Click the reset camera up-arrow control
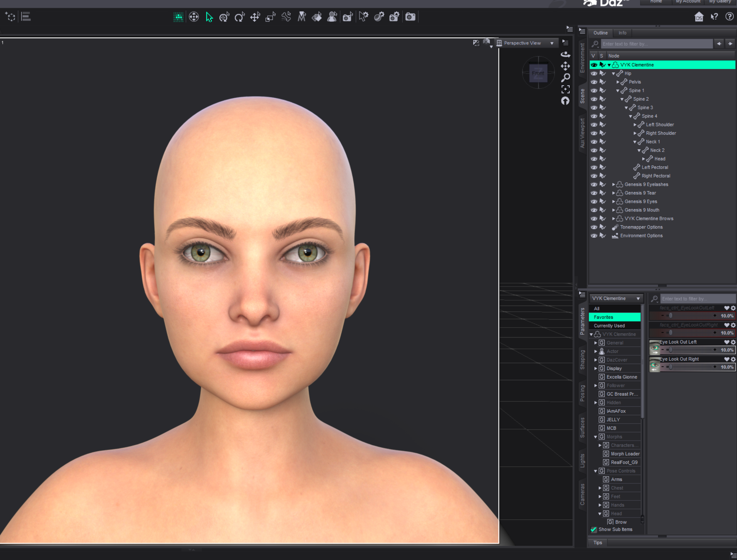The height and width of the screenshot is (560, 737). click(x=565, y=101)
